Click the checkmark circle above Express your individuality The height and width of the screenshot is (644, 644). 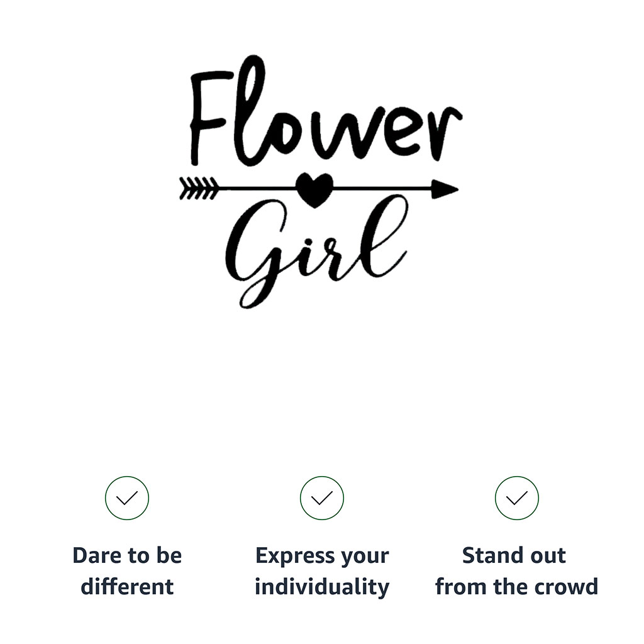click(321, 498)
